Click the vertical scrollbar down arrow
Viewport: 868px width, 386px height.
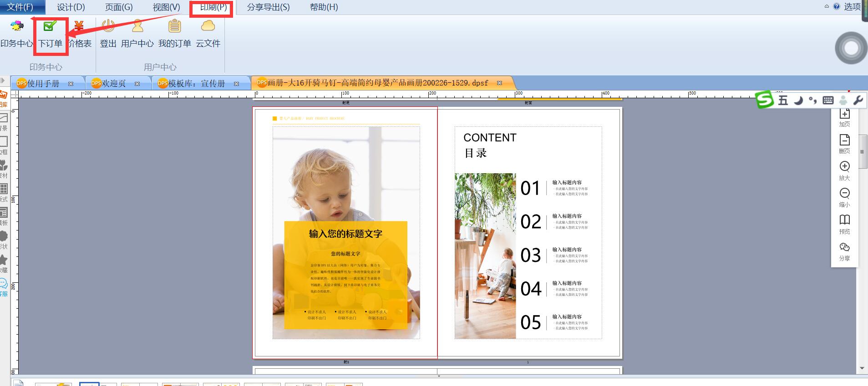pyautogui.click(x=862, y=368)
